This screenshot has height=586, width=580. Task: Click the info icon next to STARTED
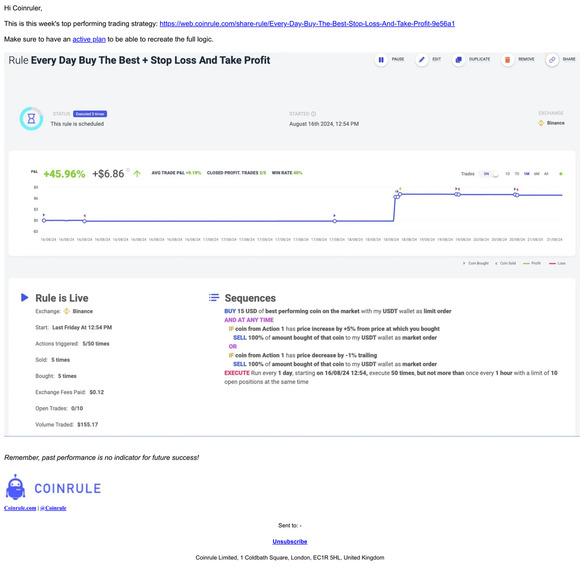[314, 114]
